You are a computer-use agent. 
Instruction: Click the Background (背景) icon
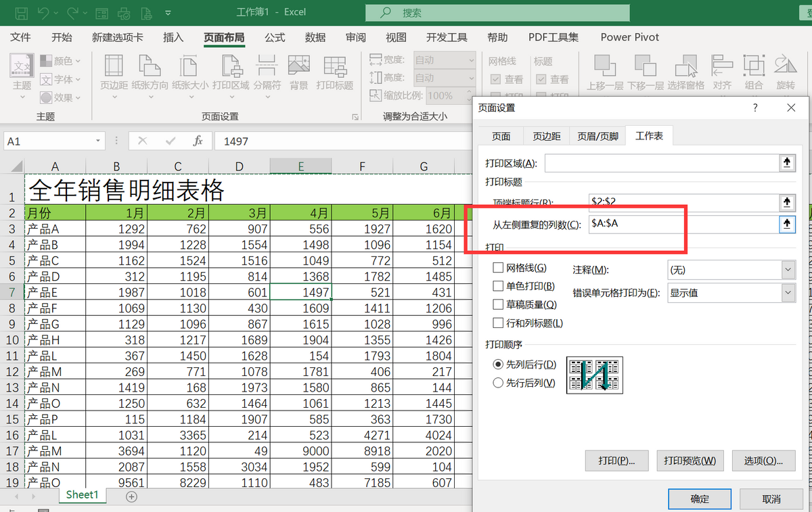[298, 65]
